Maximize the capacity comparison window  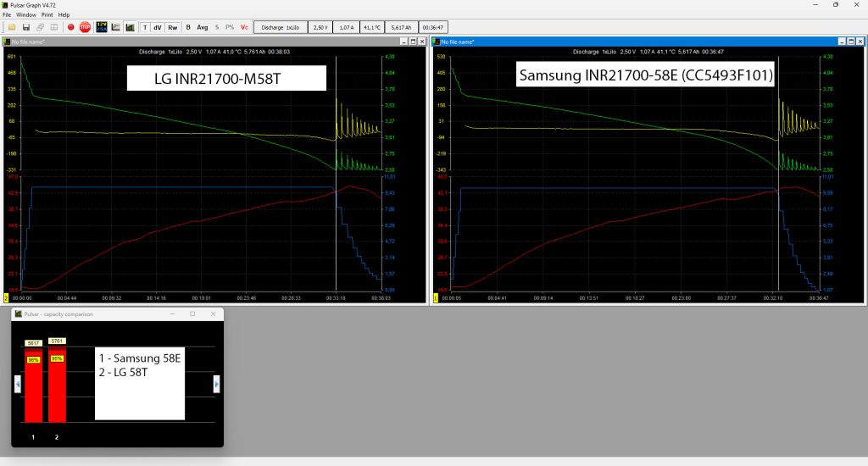[192, 313]
